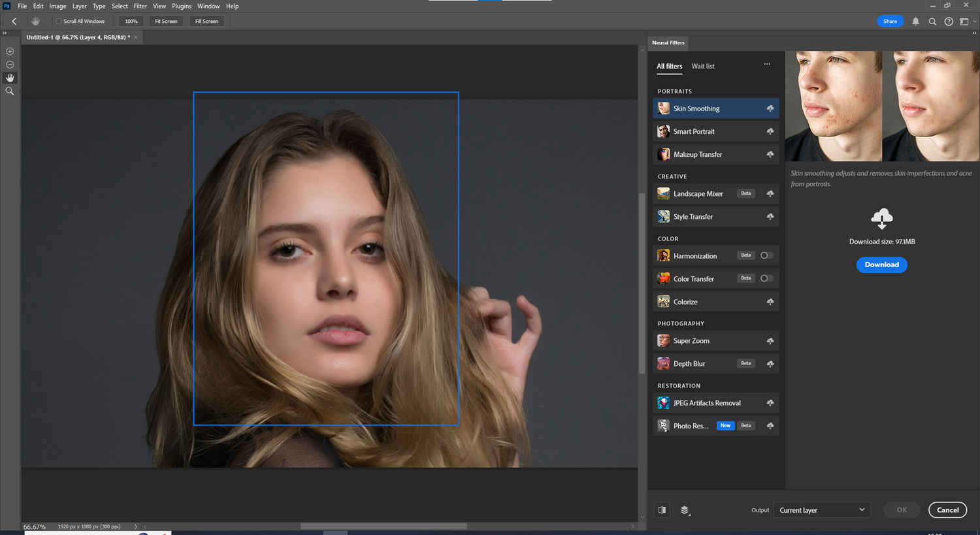Screen dimensions: 980x535
Task: Click the cloud download icon for Smart Portrait
Action: coord(770,131)
